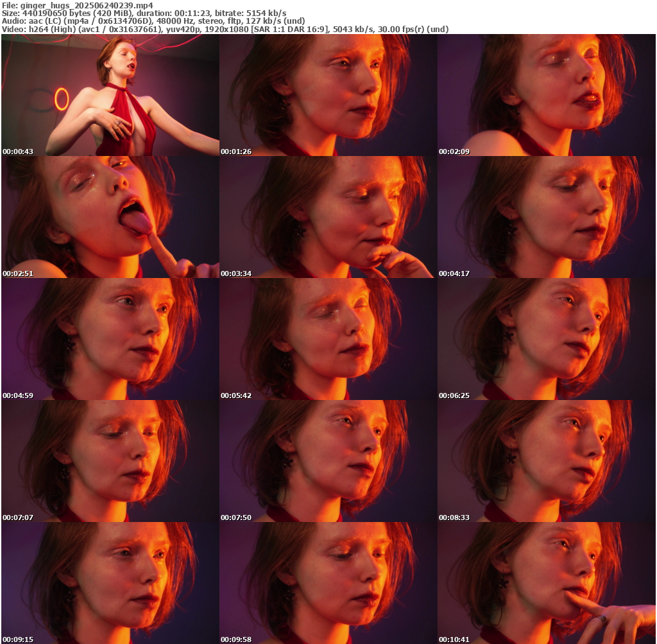Click the frame timestamped 00:02:09
The height and width of the screenshot is (644, 657).
[546, 95]
